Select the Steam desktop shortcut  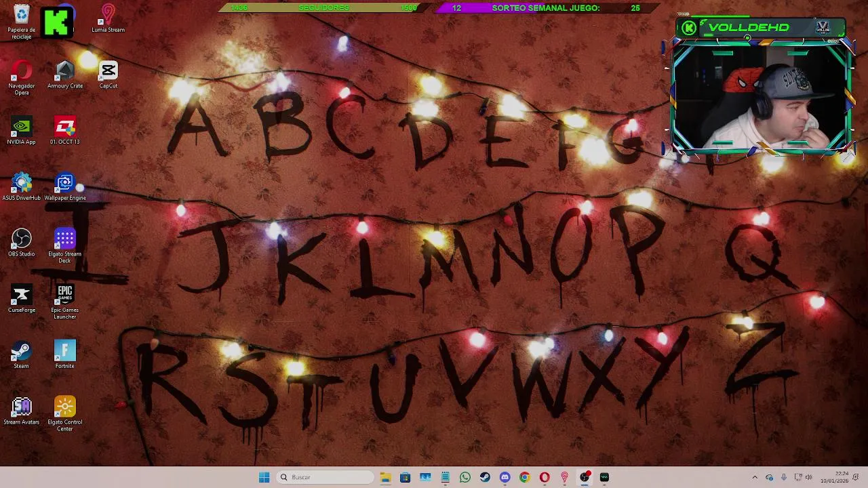pos(21,355)
